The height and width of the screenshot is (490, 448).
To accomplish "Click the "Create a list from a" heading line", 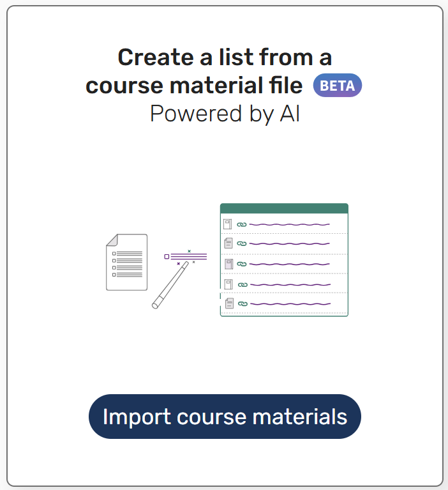I will coord(225,57).
